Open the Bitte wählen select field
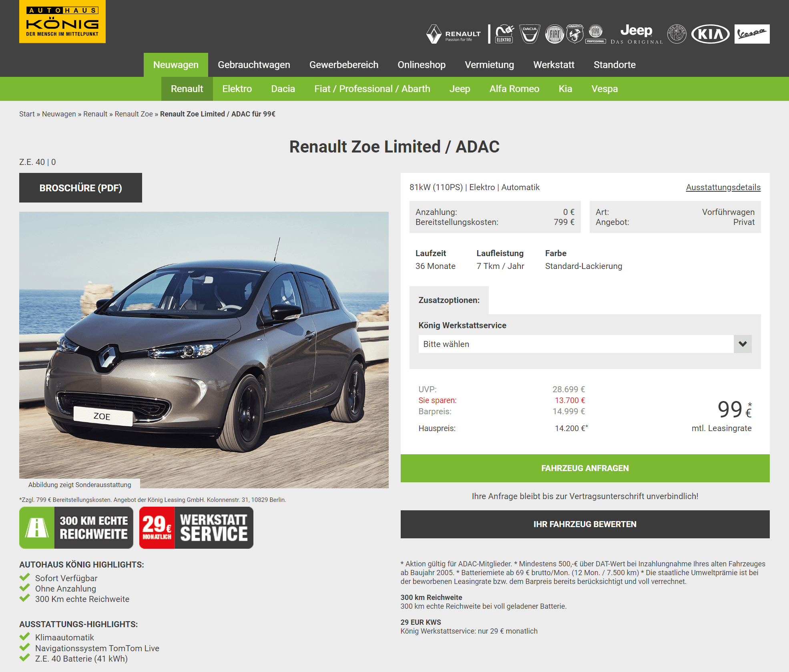The height and width of the screenshot is (672, 789). (x=585, y=344)
